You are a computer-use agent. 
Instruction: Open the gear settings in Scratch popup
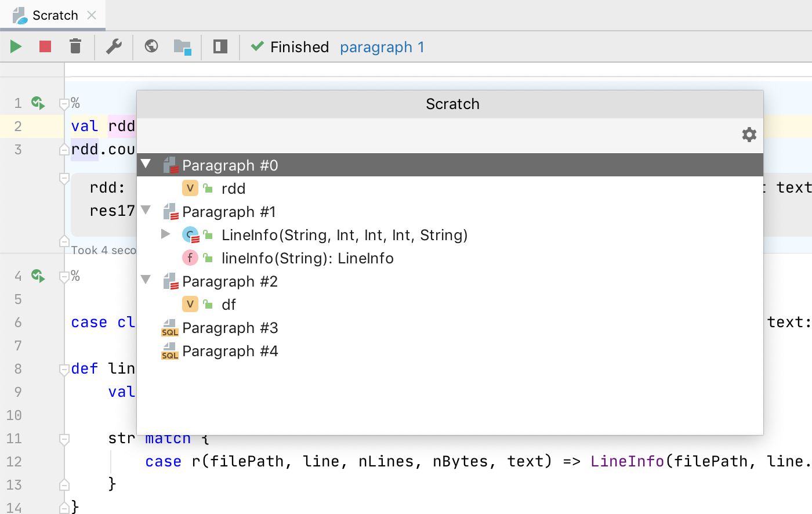tap(749, 135)
